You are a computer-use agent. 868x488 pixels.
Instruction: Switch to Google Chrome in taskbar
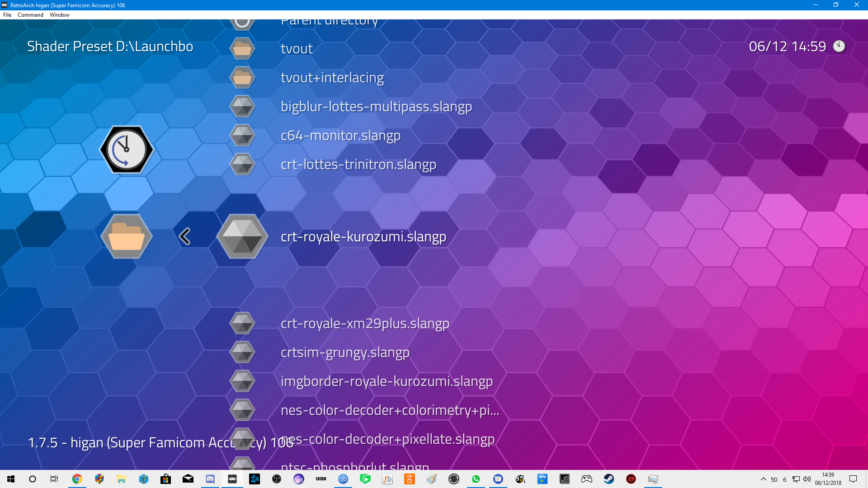(77, 479)
